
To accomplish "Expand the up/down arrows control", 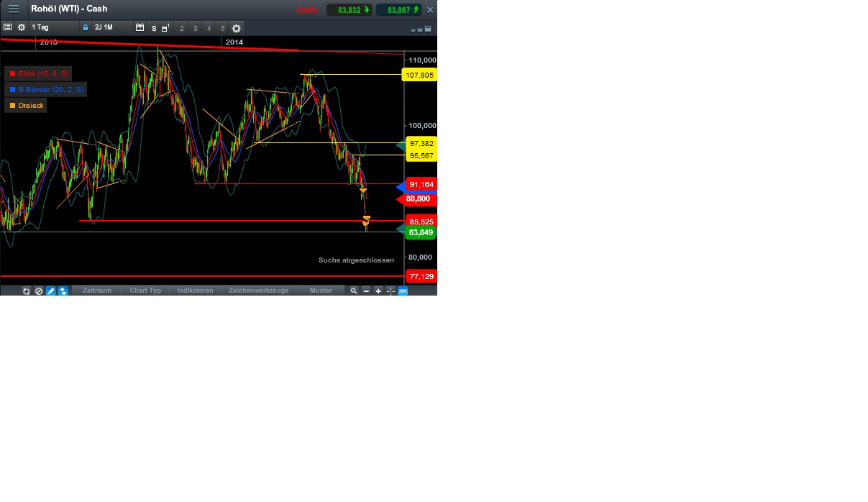I will [63, 291].
